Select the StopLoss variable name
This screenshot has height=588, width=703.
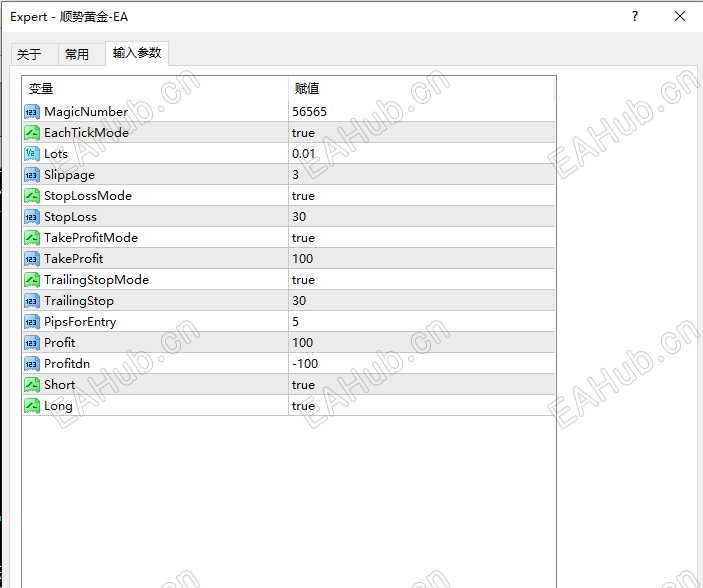(x=70, y=217)
